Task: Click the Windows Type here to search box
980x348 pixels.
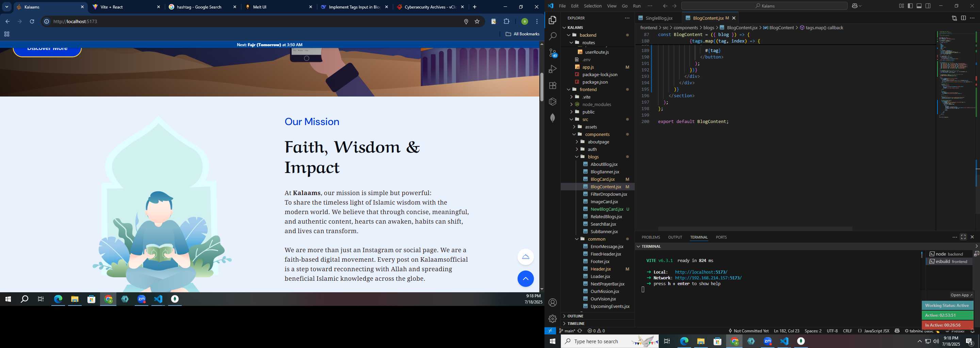Action: 609,342
